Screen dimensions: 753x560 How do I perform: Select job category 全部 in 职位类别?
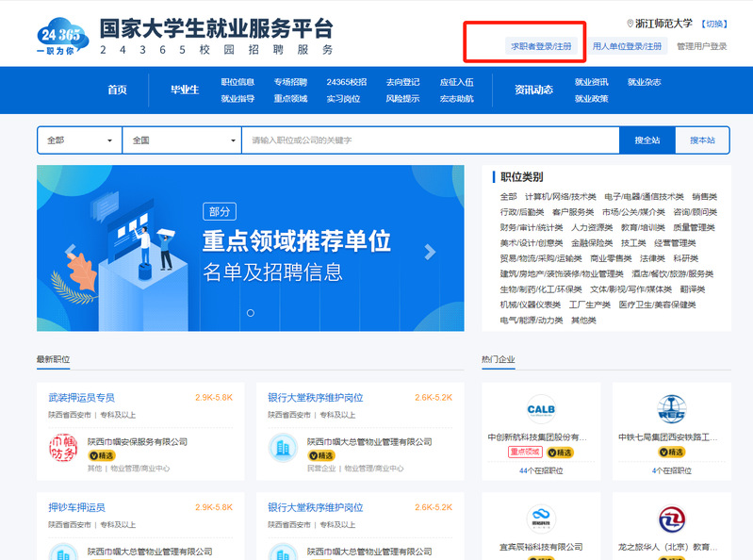[509, 197]
